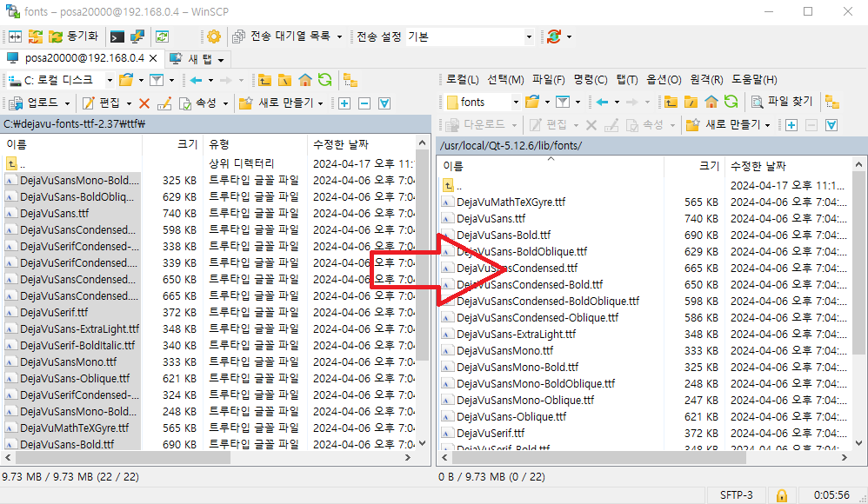Open the 로컬(L) menu
The height and width of the screenshot is (504, 868).
(462, 80)
